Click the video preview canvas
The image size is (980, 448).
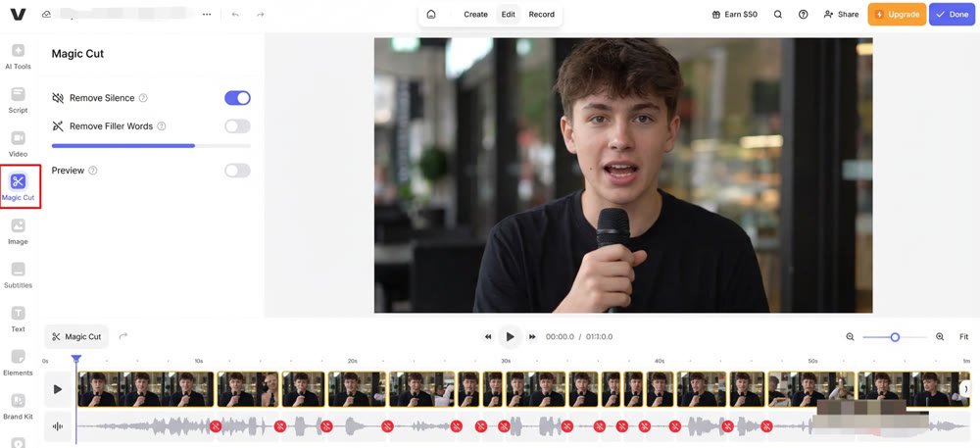[x=623, y=174]
